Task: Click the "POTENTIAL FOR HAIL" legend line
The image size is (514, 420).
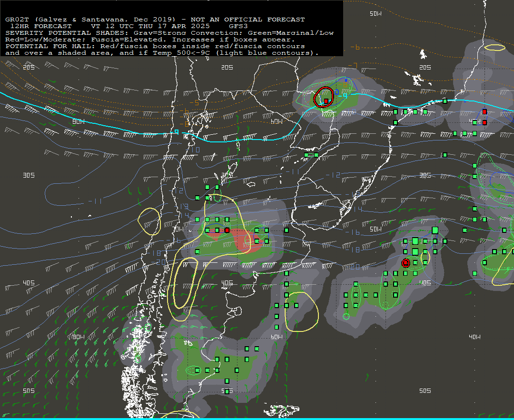Action: click(x=155, y=46)
